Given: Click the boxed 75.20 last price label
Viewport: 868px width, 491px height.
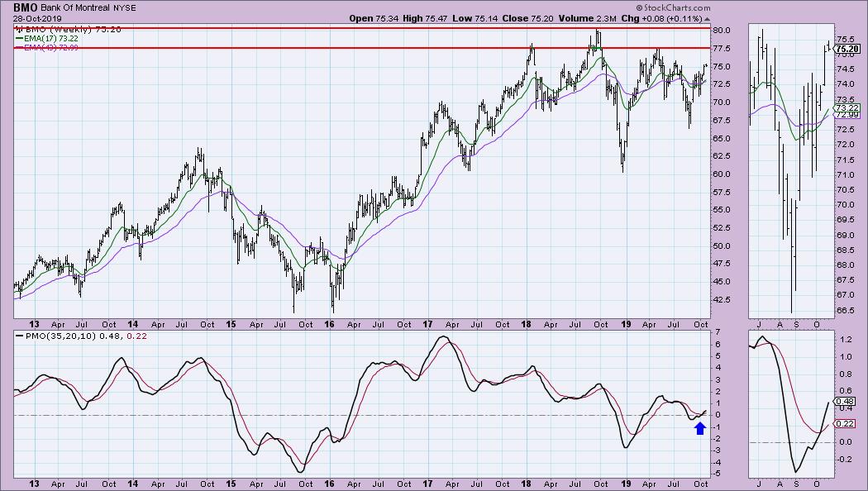Looking at the screenshot, I should click(x=847, y=49).
